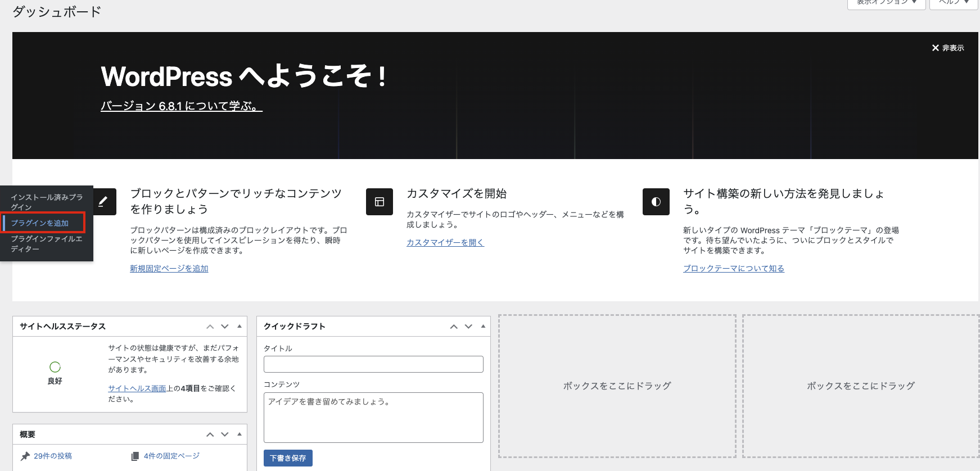Collapse the サイトヘルスステータス panel
This screenshot has width=980, height=471.
(x=240, y=326)
